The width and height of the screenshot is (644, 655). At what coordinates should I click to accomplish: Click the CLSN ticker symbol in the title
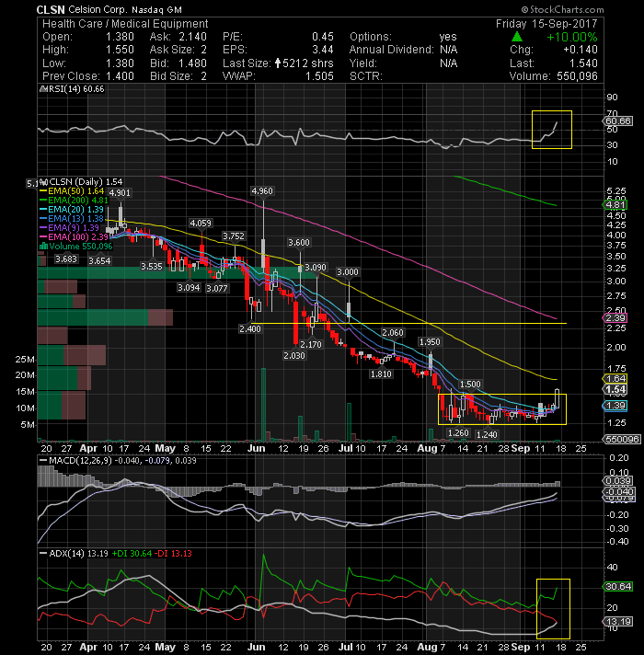pyautogui.click(x=51, y=9)
